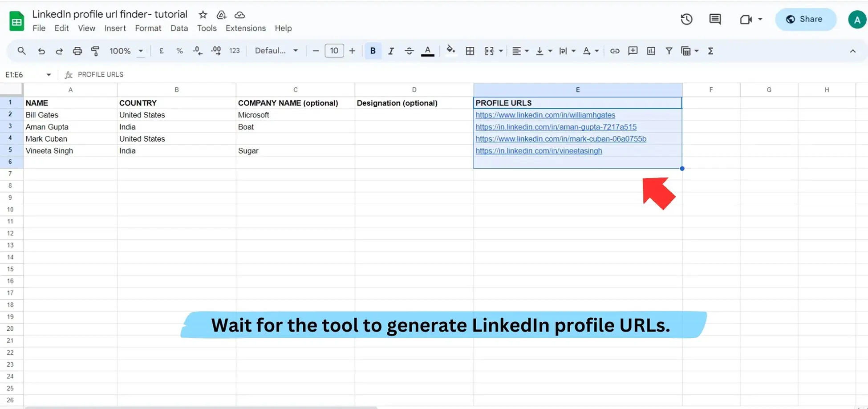Click the redo arrow icon

click(x=59, y=51)
